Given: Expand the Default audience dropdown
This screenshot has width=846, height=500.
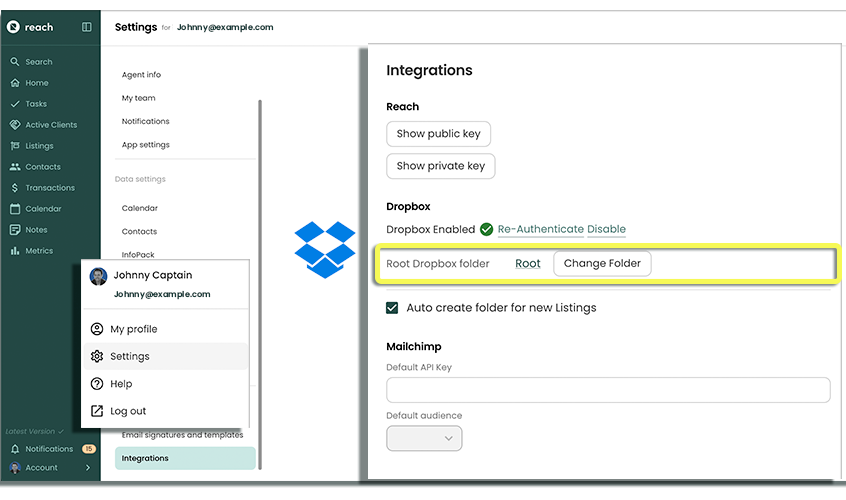Looking at the screenshot, I should point(424,438).
